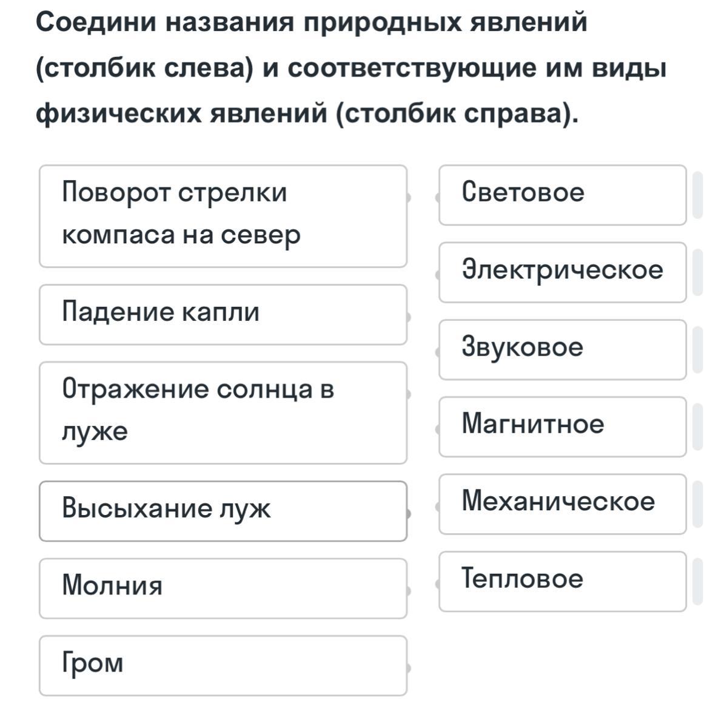Click the gray handle beside 'Звуковое'

[697, 349]
